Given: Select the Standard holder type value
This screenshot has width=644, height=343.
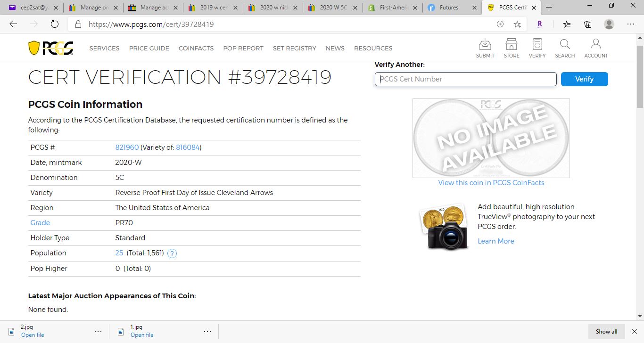Looking at the screenshot, I should coord(130,238).
